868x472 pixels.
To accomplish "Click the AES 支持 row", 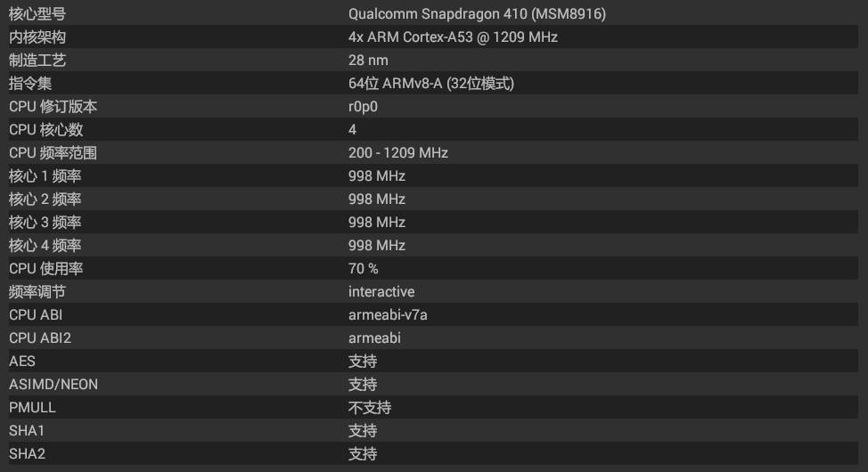I will pyautogui.click(x=434, y=362).
